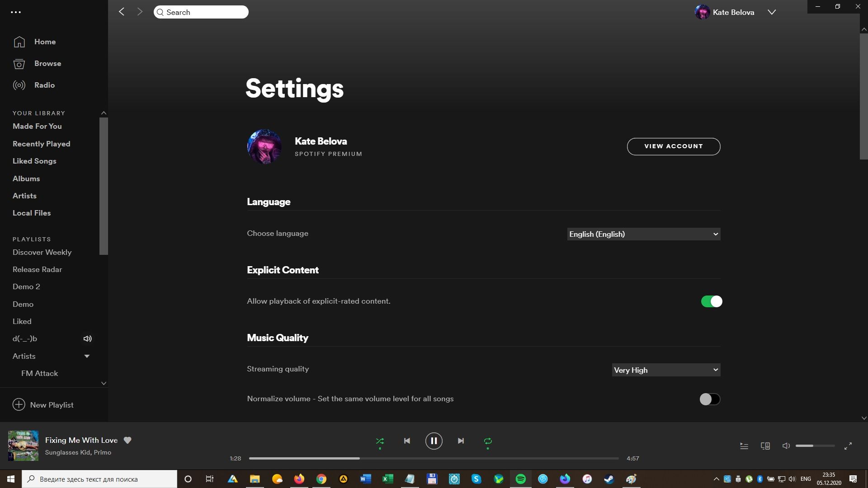This screenshot has width=868, height=488.
Task: Like Fixing Me With Love heart icon
Action: click(x=127, y=440)
